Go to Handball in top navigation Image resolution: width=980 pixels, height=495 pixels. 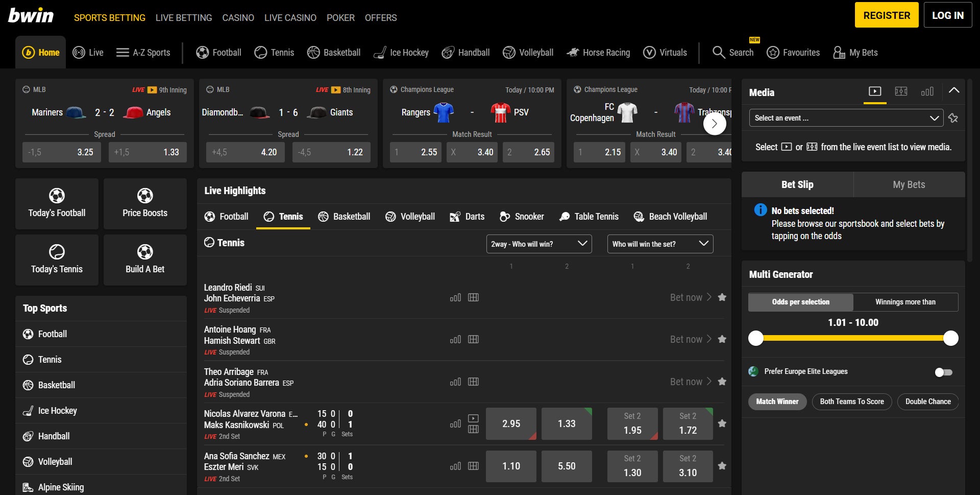465,52
